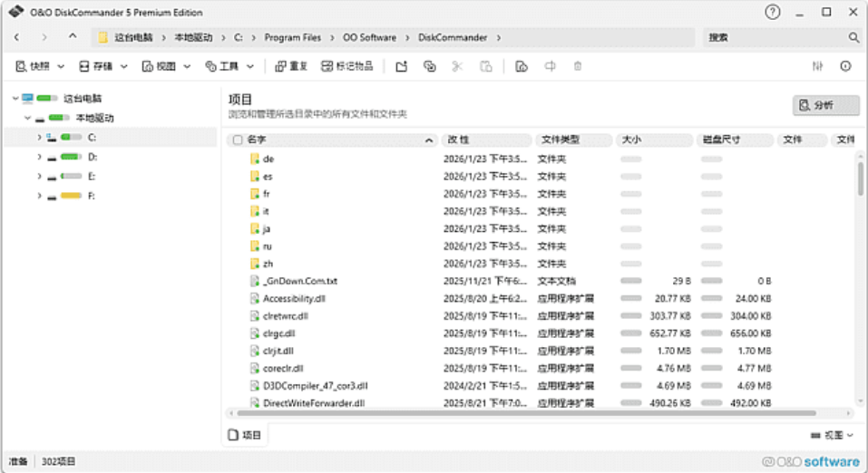Click the trash delete icon
The image size is (868, 473).
point(578,66)
